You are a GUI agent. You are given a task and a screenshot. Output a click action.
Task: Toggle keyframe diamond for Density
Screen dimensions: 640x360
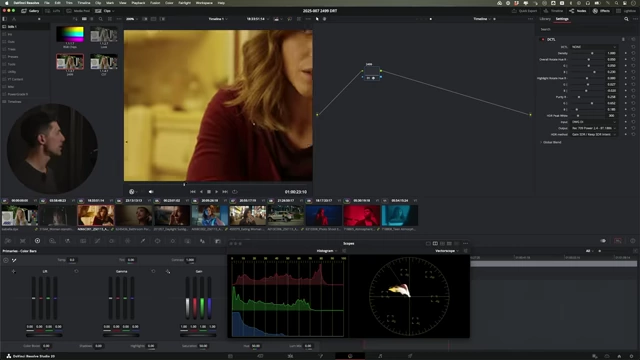pyautogui.click(x=626, y=53)
